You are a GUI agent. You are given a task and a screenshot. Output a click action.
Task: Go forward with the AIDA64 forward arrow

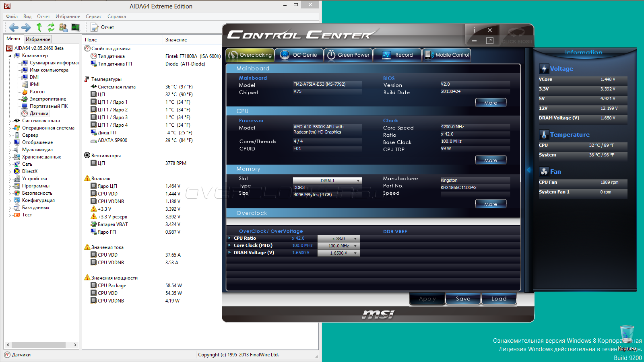click(x=26, y=27)
